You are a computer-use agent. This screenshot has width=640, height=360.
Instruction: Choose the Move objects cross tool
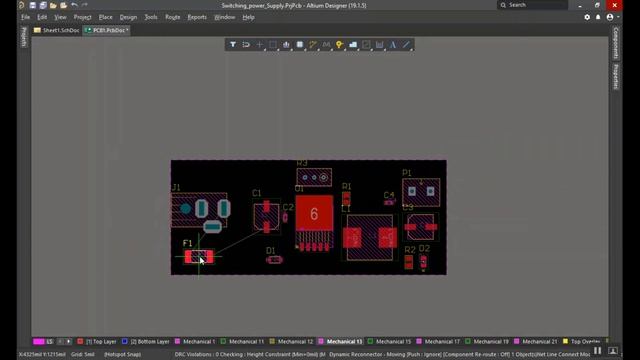pyautogui.click(x=260, y=44)
